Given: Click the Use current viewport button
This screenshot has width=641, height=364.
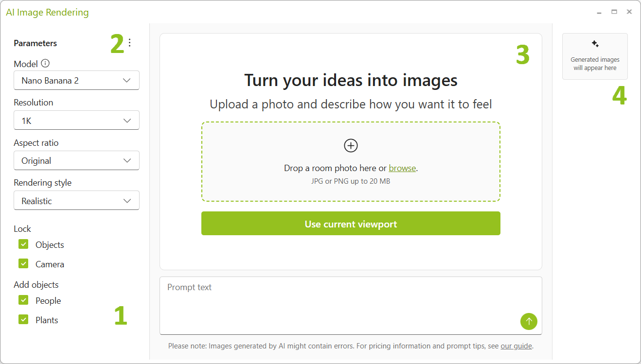Looking at the screenshot, I should click(x=351, y=224).
